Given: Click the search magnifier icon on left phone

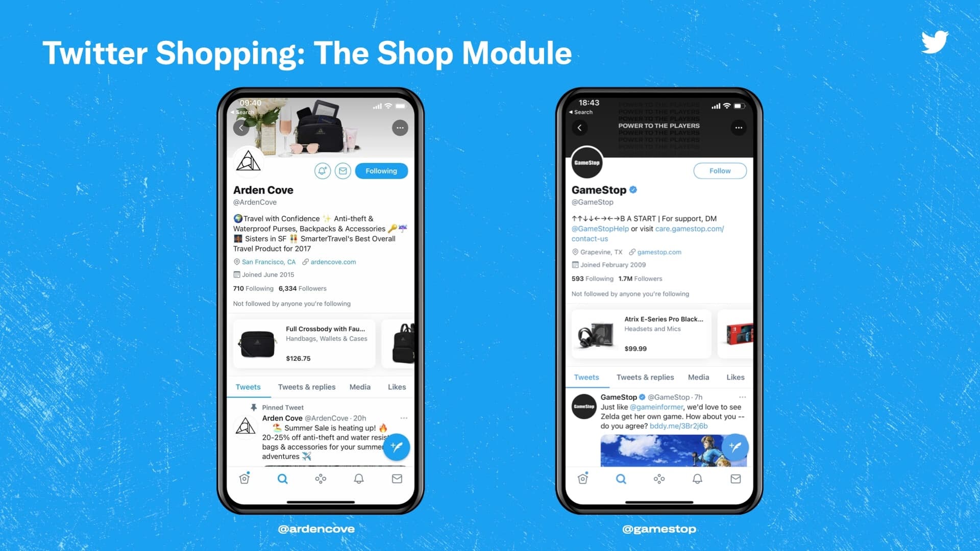Looking at the screenshot, I should click(x=282, y=479).
